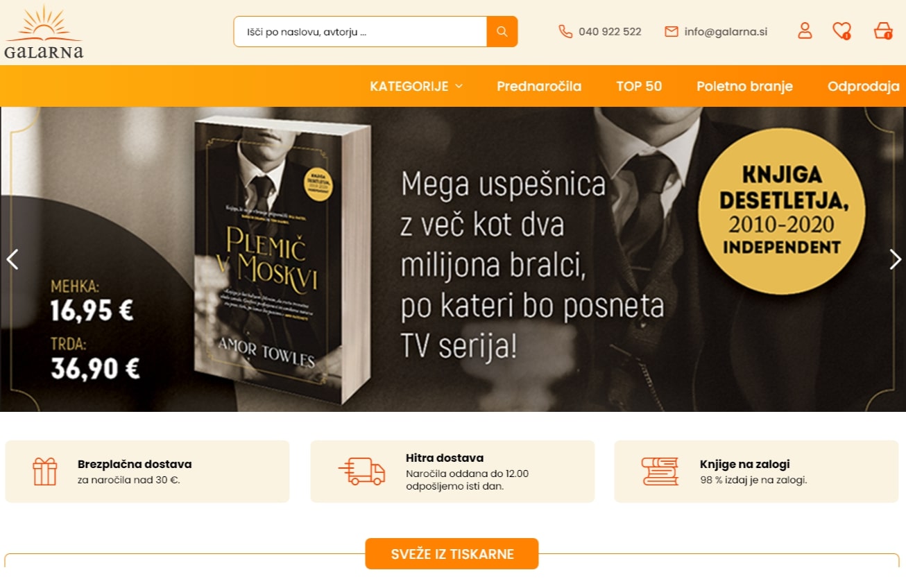Click the SVEŽE IZ TISKARNE button

click(452, 554)
